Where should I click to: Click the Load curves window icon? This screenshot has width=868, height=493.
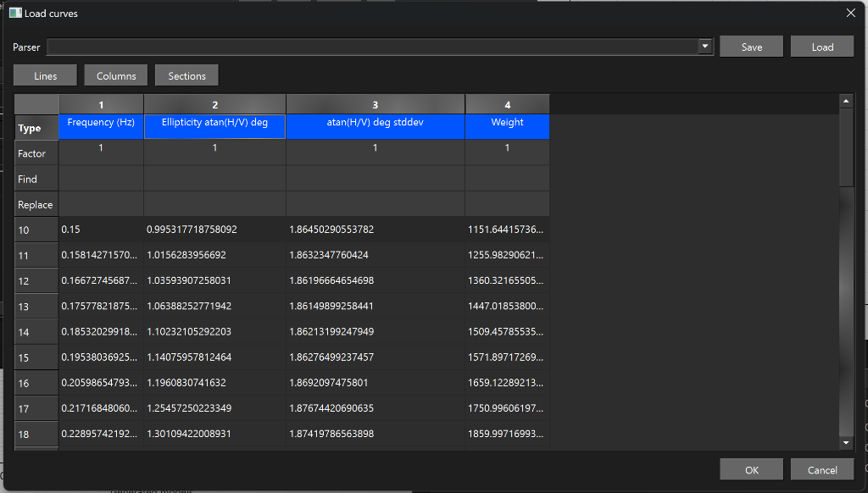[x=15, y=13]
